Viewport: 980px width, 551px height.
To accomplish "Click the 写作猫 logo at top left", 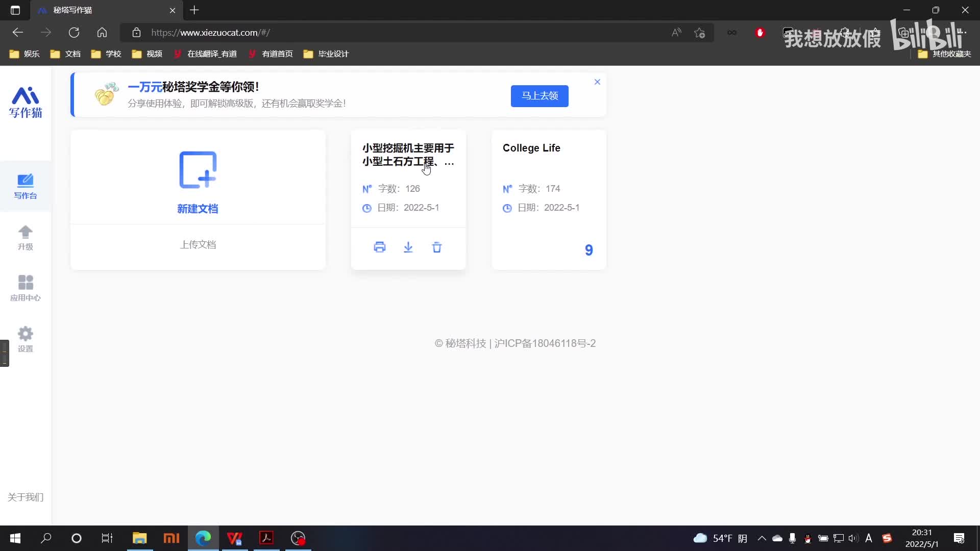I will tap(25, 102).
